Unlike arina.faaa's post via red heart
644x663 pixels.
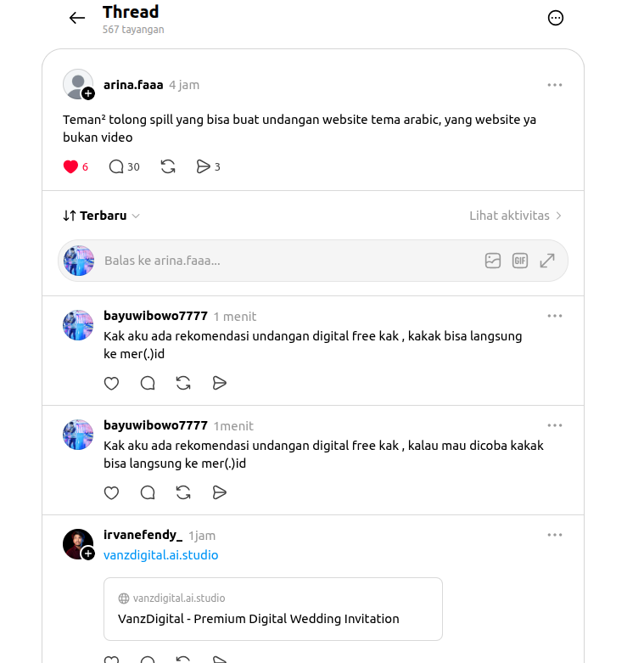pos(70,167)
